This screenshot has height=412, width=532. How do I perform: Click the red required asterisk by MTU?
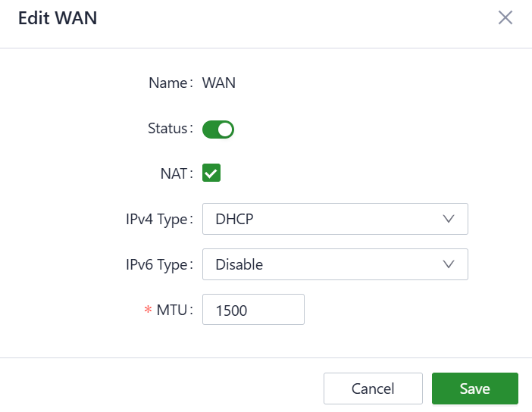pyautogui.click(x=149, y=311)
